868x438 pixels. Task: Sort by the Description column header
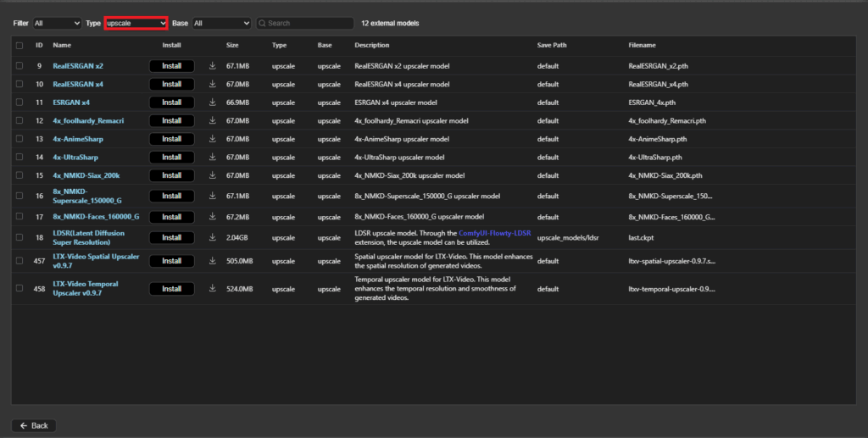tap(372, 45)
